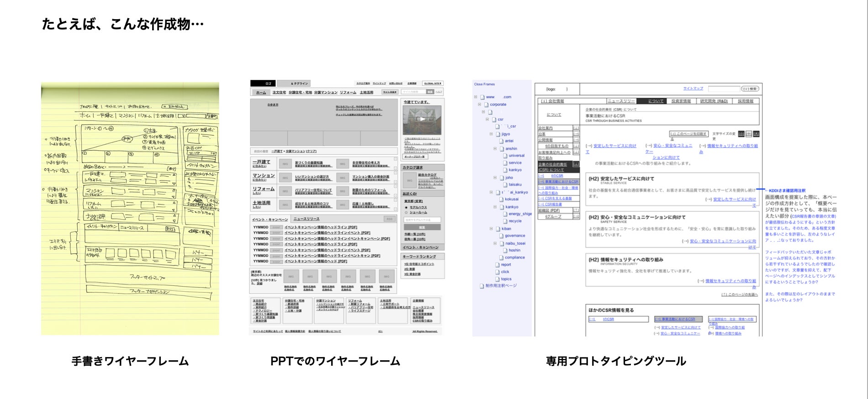Click the Close Frames link

pos(484,84)
